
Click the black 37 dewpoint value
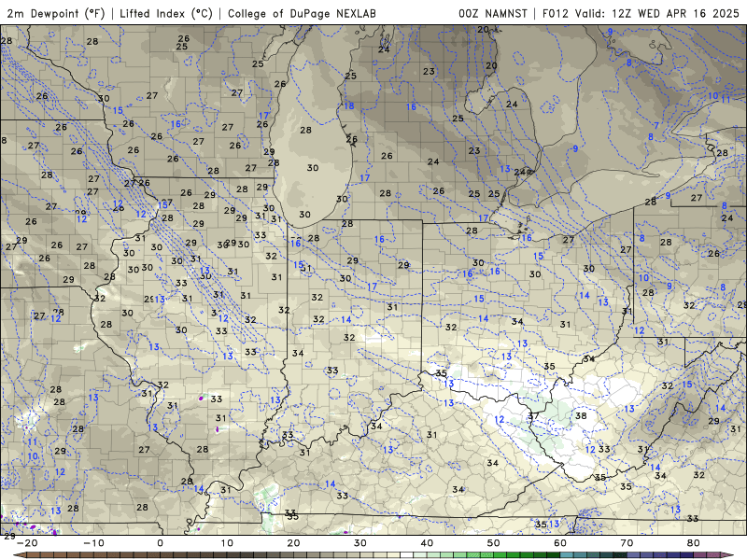pyautogui.click(x=533, y=415)
